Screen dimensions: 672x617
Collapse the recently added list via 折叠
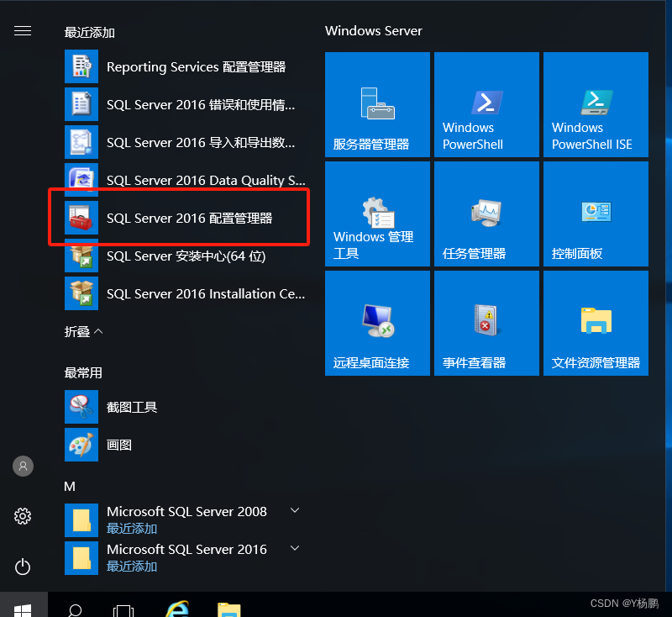[83, 331]
